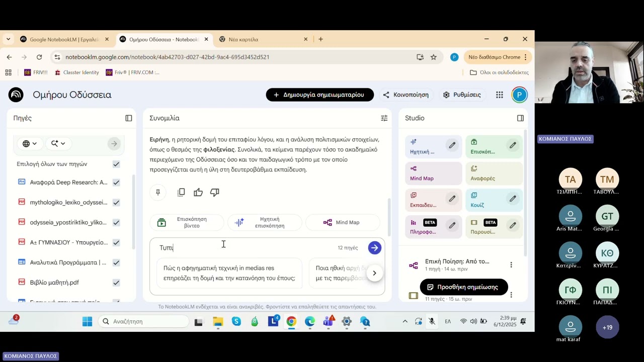Uncheck Αναλυτικά Προγράμματα source
Screen dimensions: 644x362
coord(116,262)
